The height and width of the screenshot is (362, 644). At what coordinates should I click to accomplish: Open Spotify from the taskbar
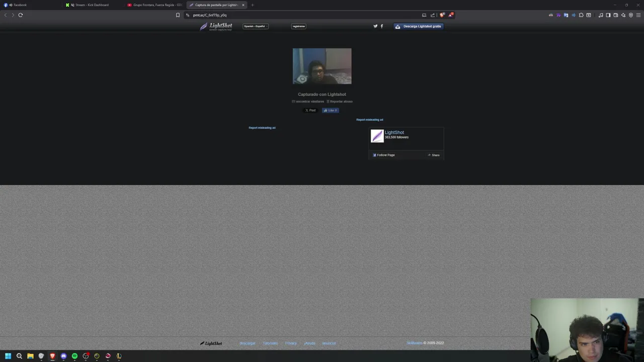coord(74,356)
